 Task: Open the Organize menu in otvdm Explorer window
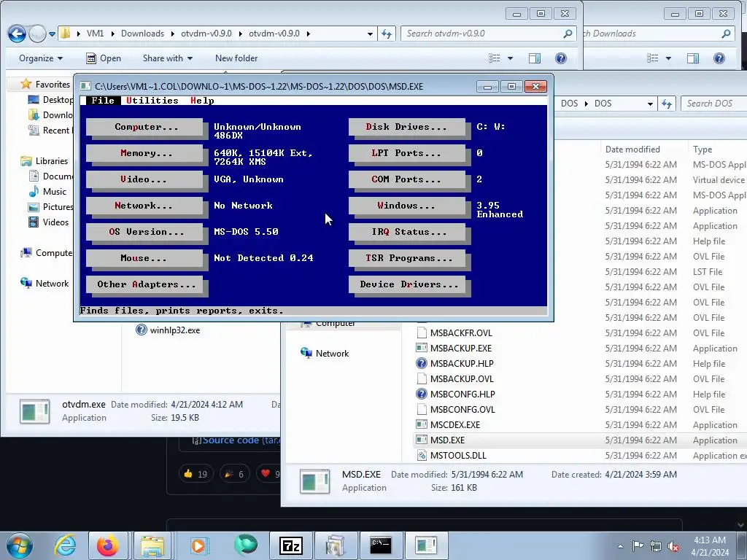point(41,58)
